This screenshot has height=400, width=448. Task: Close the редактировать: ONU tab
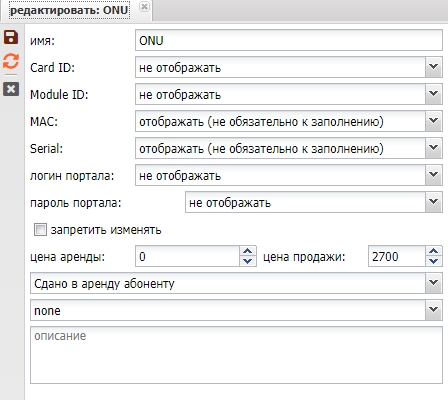[x=144, y=7]
